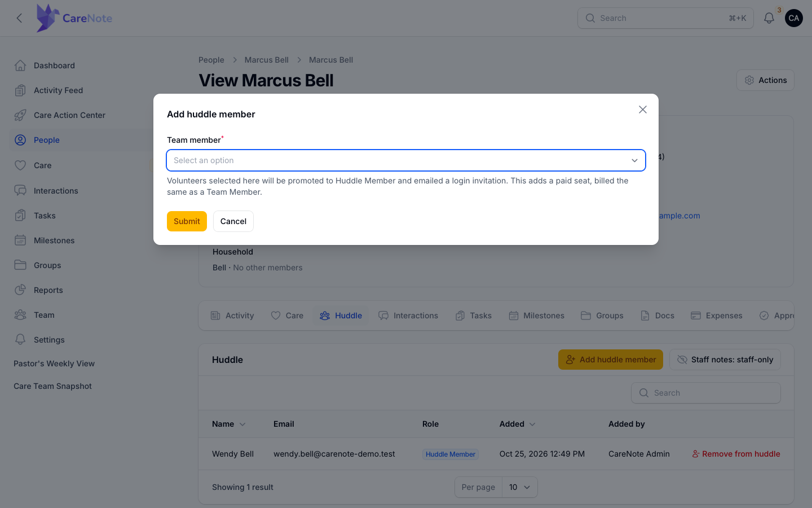Open the Per page 10 dropdown
This screenshot has width=812, height=508.
click(519, 487)
